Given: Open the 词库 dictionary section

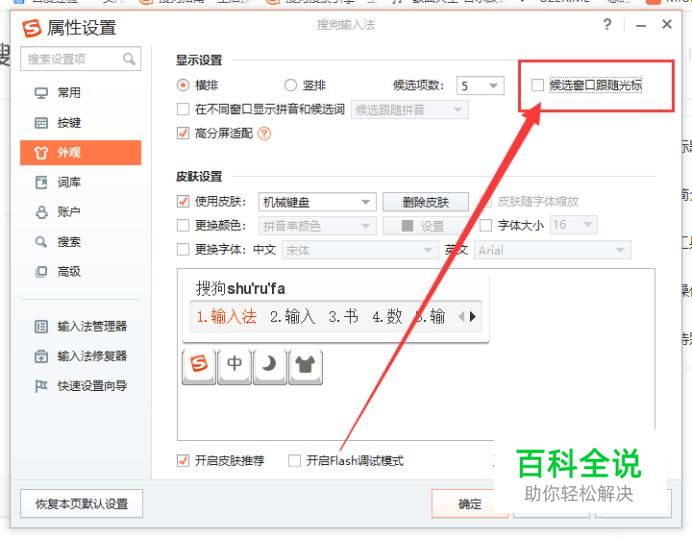Looking at the screenshot, I should pos(80,182).
